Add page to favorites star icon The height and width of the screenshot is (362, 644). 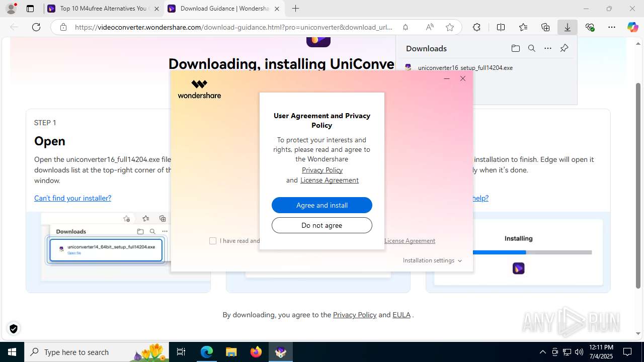point(450,27)
